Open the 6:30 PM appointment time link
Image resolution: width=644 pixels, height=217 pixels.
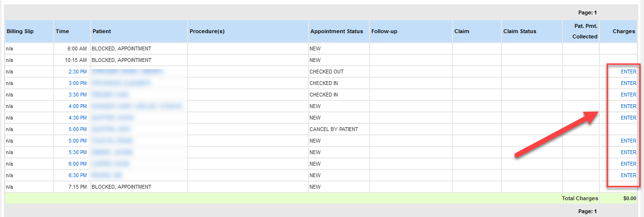pos(77,175)
